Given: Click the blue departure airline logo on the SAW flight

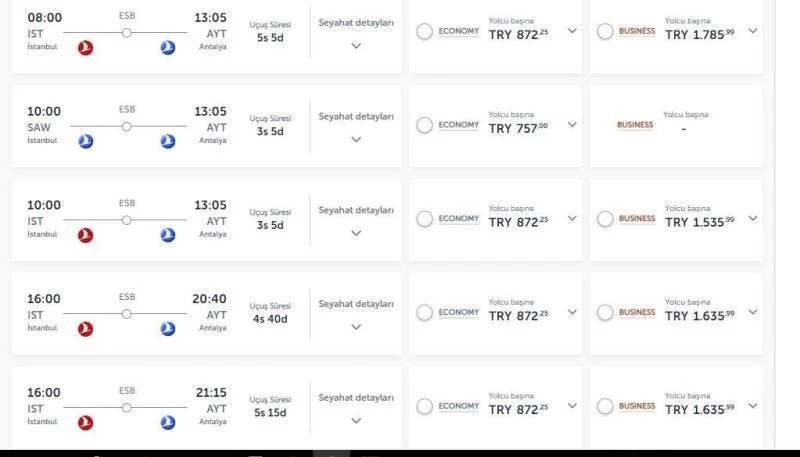Looking at the screenshot, I should pos(85,142).
